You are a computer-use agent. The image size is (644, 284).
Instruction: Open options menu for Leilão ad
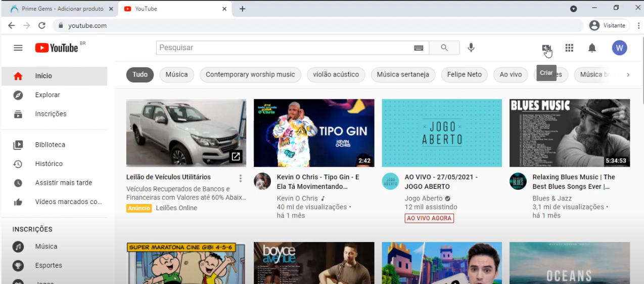(241, 178)
